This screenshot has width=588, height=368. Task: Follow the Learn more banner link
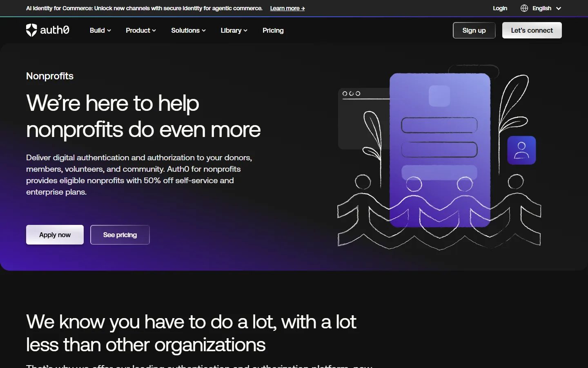[287, 8]
